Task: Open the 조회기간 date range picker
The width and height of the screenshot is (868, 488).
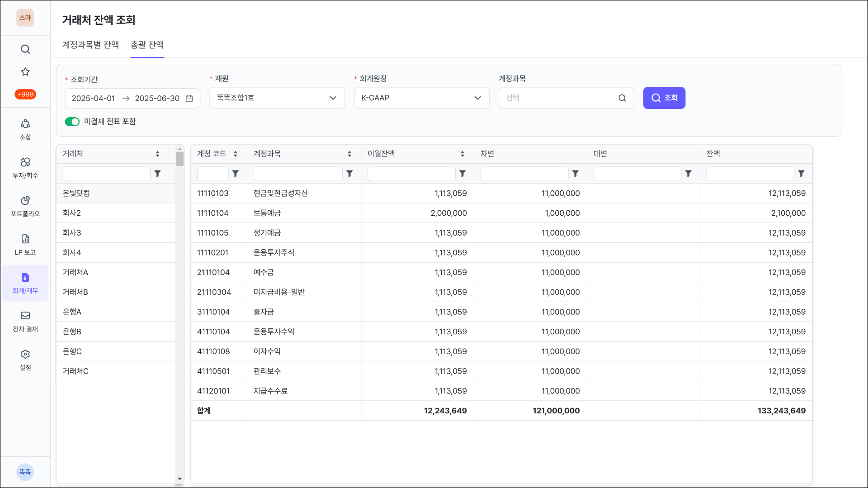Action: [132, 99]
